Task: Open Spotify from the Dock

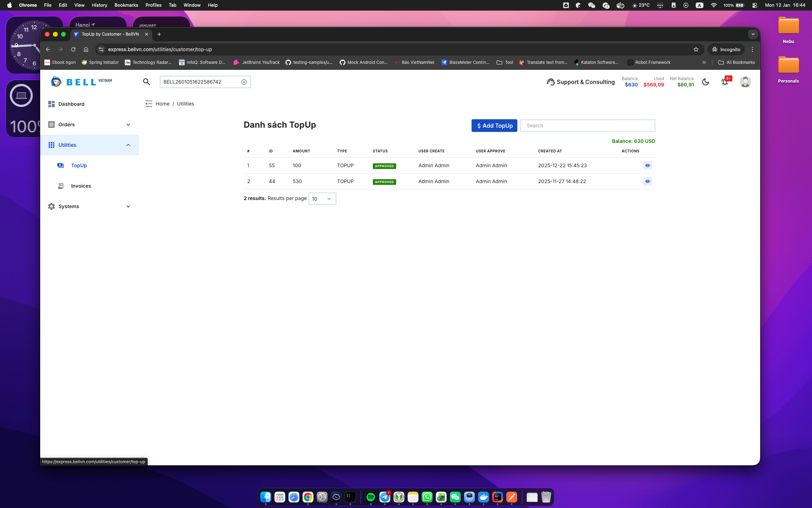Action: (x=370, y=497)
